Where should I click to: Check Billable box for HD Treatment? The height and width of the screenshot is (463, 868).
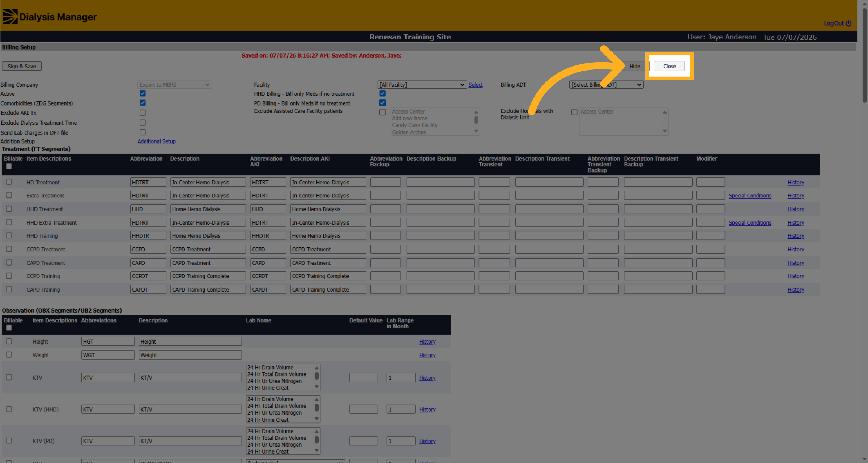[x=9, y=182]
